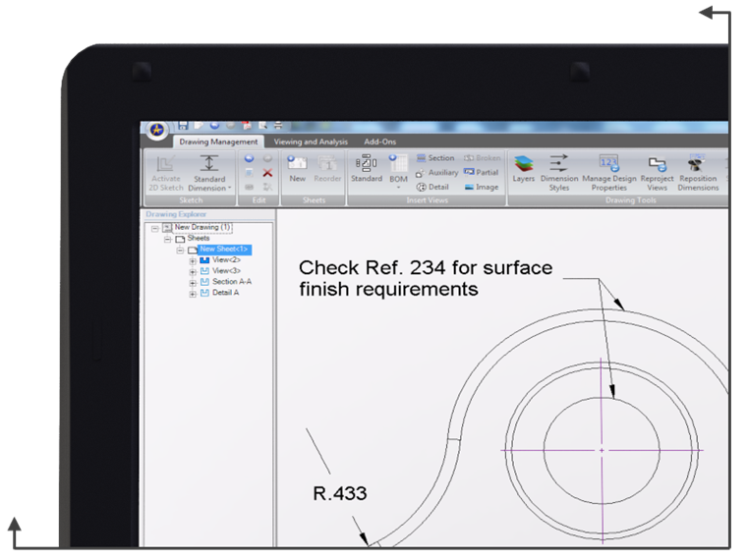
Task: Expand the View<3> node
Action: [x=193, y=272]
